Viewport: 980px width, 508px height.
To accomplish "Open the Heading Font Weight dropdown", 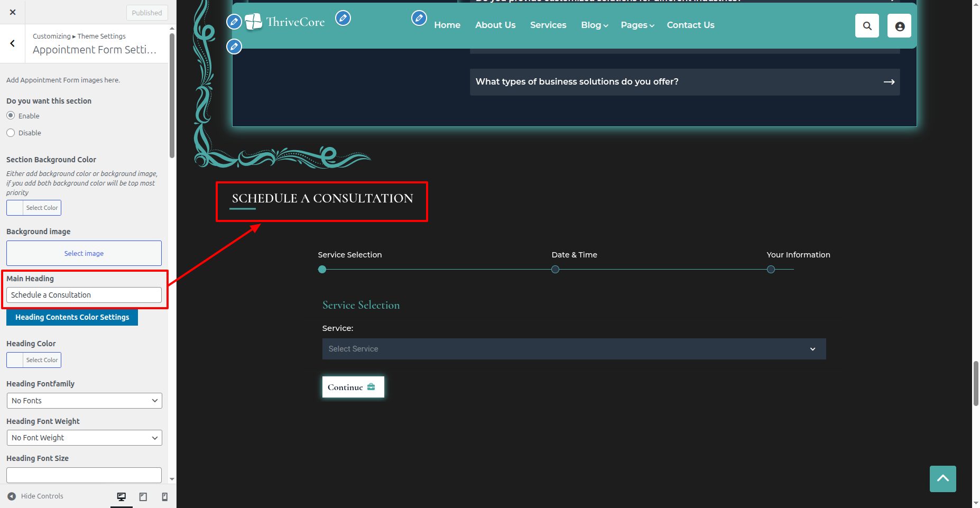I will point(84,438).
